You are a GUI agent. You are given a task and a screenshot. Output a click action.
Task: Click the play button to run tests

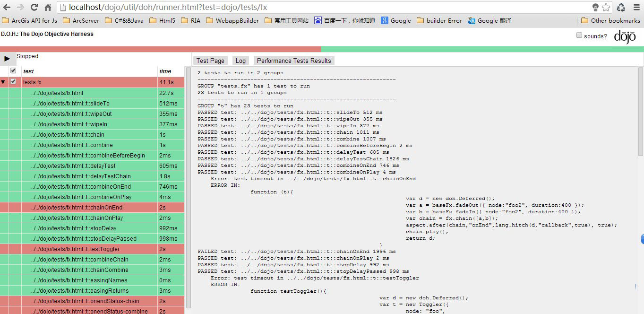pos(7,59)
